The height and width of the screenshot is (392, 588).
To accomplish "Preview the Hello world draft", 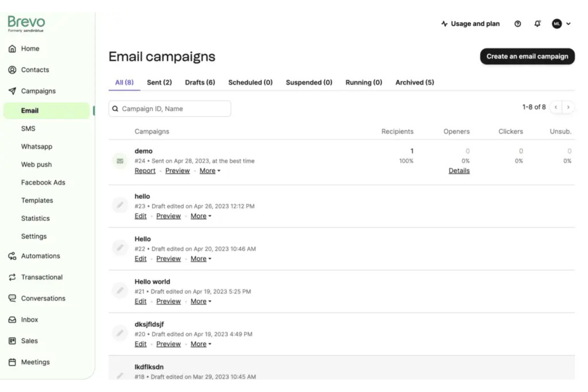I will pos(168,301).
